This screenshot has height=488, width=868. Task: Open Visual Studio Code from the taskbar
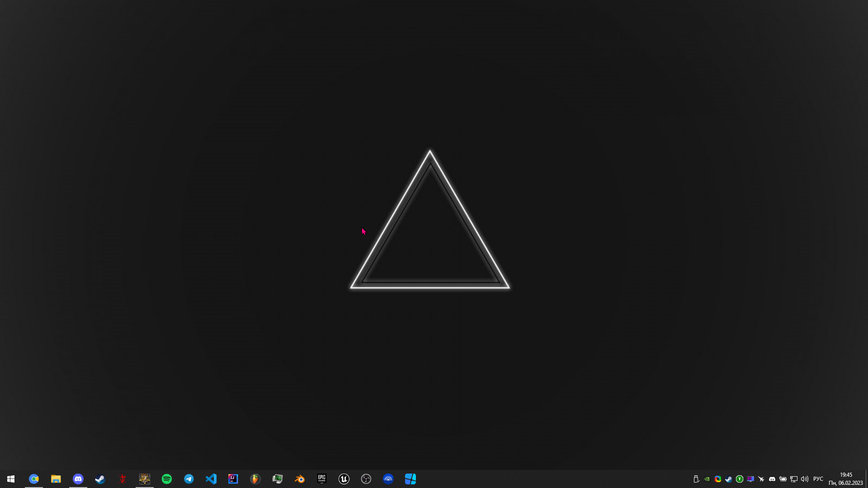[211, 479]
